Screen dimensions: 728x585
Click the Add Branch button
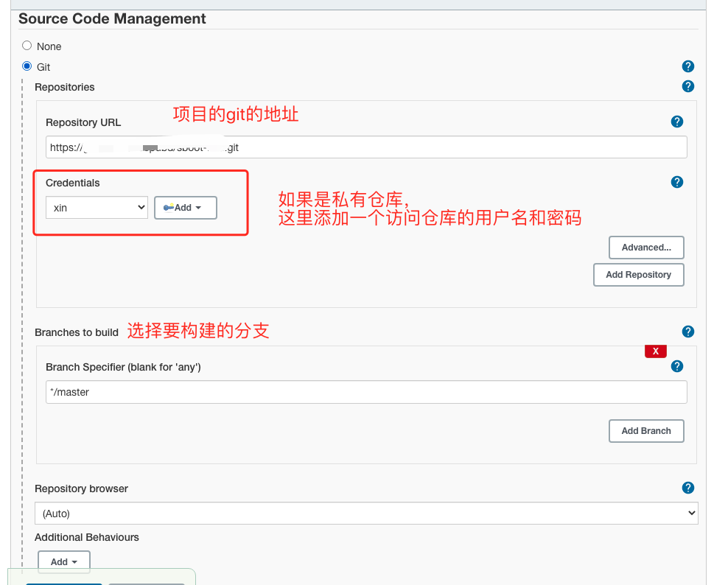tap(646, 431)
